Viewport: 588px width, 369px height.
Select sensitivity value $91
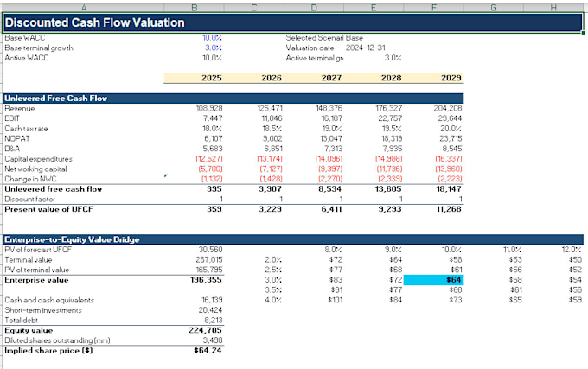point(336,290)
